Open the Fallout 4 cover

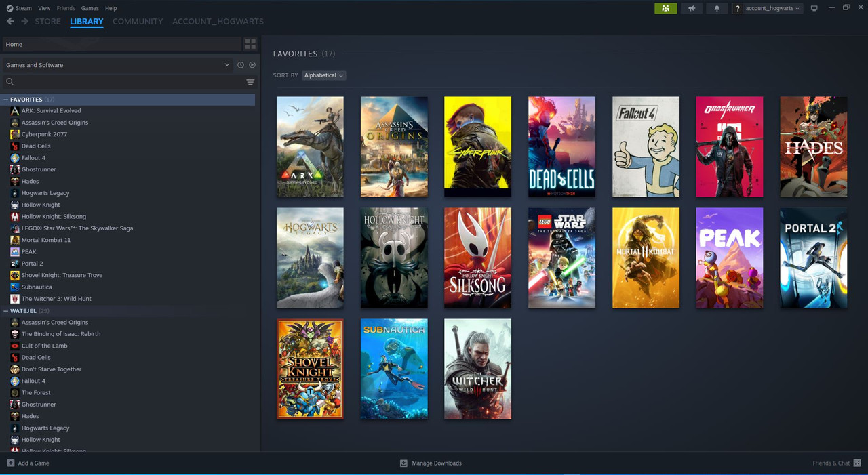point(646,146)
